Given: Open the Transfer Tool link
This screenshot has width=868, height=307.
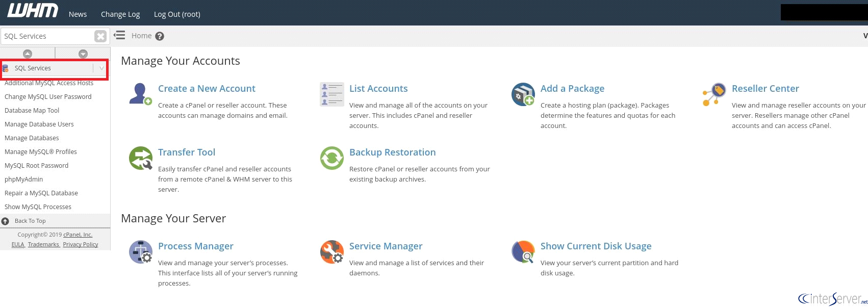Looking at the screenshot, I should (x=187, y=152).
